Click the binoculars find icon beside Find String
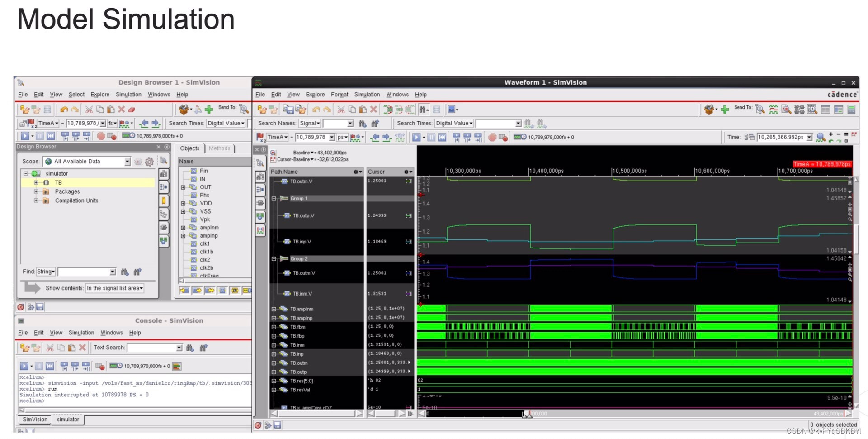This screenshot has width=868, height=439. 125,272
